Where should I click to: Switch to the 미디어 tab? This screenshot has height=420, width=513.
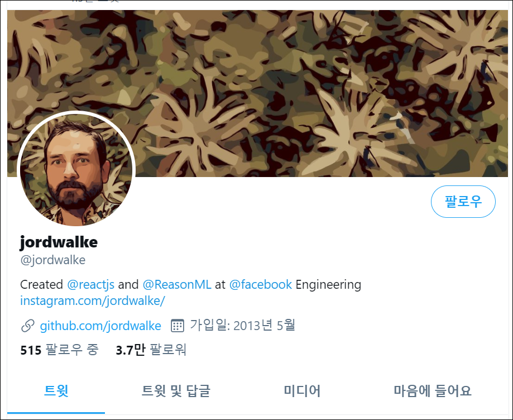(x=302, y=391)
